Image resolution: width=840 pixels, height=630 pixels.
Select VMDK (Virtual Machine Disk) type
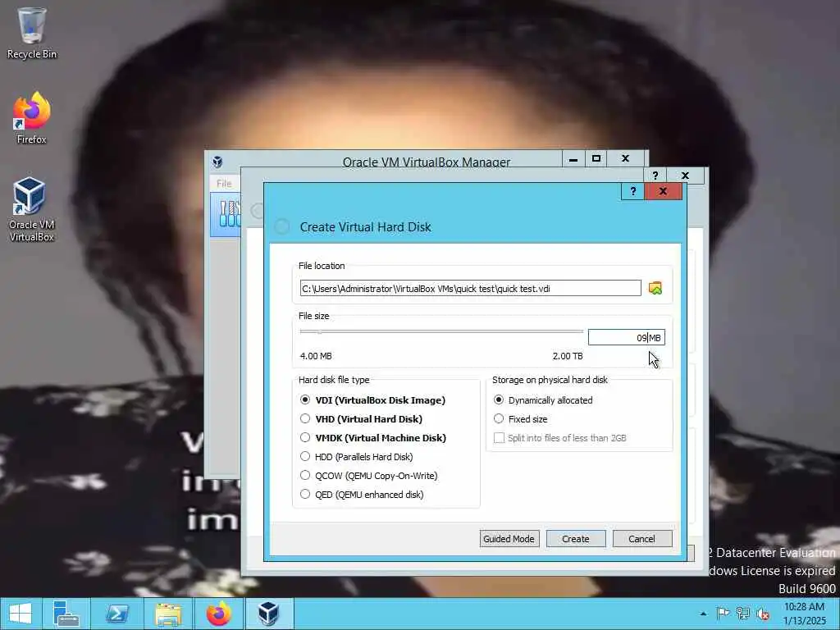coord(373,438)
